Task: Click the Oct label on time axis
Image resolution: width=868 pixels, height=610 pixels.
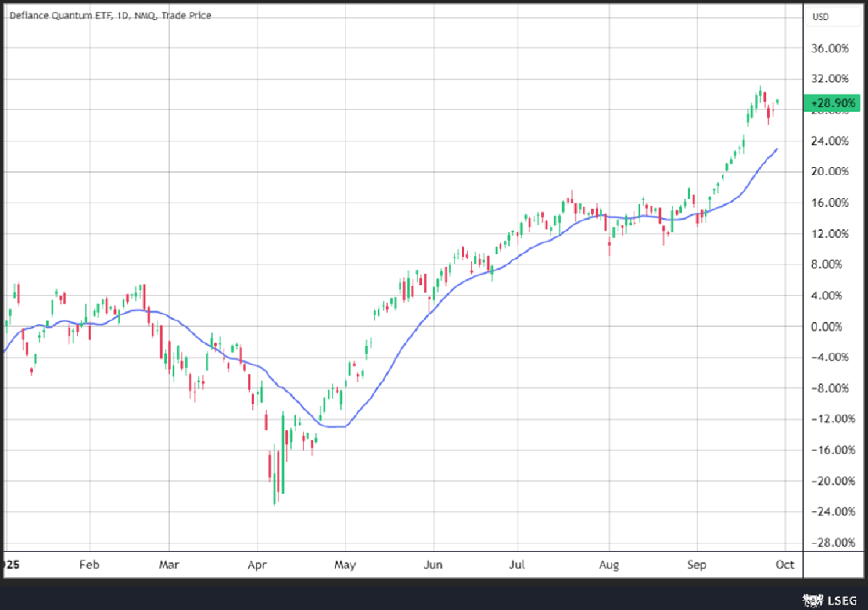Action: 785,565
